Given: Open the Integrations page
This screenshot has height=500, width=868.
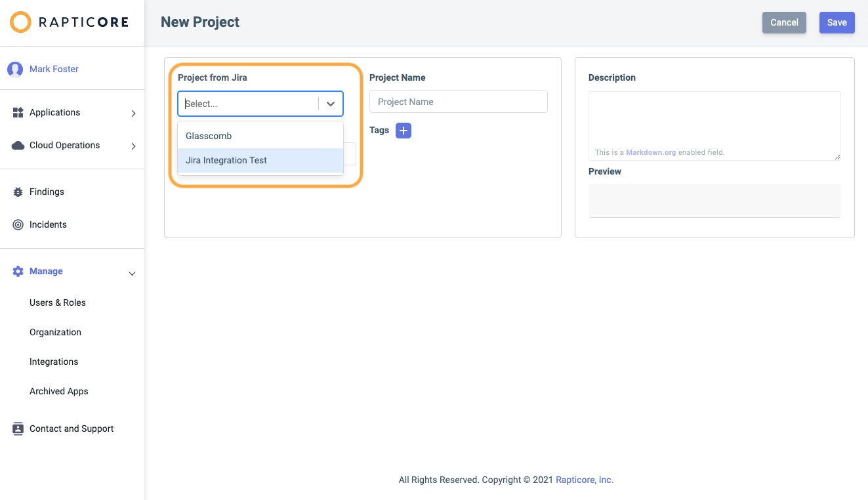Looking at the screenshot, I should [x=54, y=362].
